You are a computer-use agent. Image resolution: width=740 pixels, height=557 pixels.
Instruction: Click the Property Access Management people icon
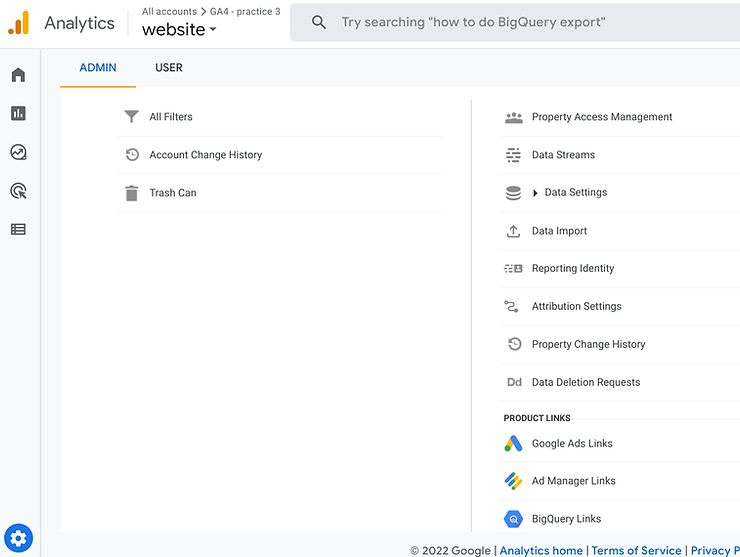(x=513, y=118)
